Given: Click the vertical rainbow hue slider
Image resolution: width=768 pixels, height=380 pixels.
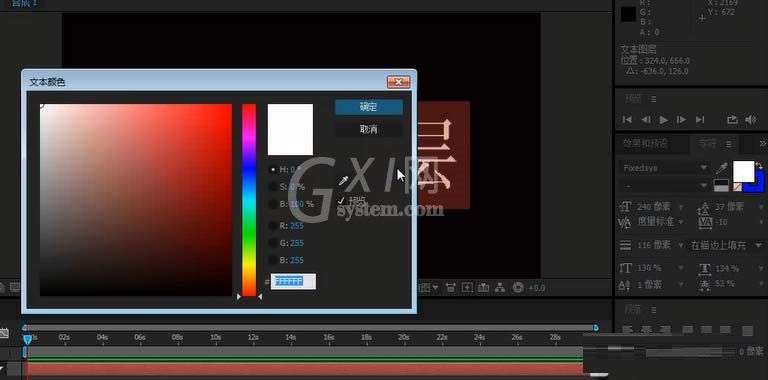Looking at the screenshot, I should (249, 200).
